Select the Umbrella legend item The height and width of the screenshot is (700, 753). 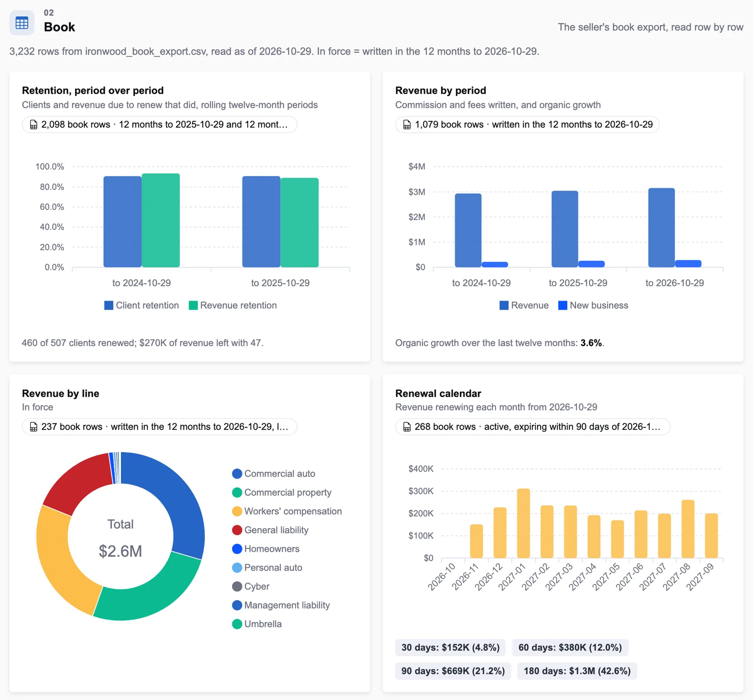tap(257, 624)
